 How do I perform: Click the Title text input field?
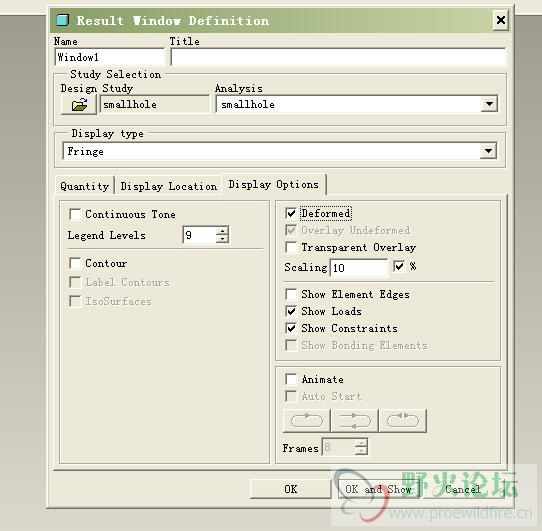point(338,57)
